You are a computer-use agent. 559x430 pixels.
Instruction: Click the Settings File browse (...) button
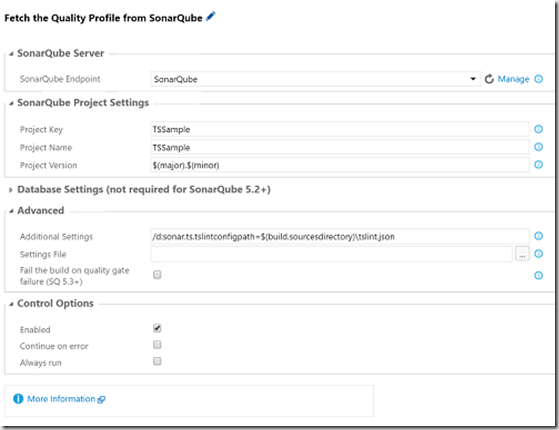522,254
